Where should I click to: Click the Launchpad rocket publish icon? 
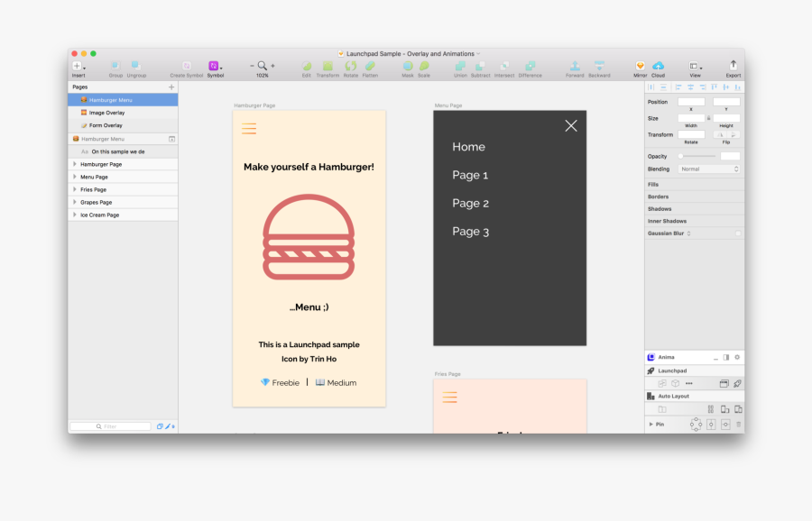pyautogui.click(x=737, y=383)
